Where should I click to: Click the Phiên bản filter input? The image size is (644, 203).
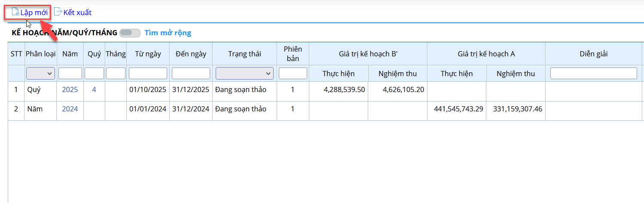click(293, 74)
